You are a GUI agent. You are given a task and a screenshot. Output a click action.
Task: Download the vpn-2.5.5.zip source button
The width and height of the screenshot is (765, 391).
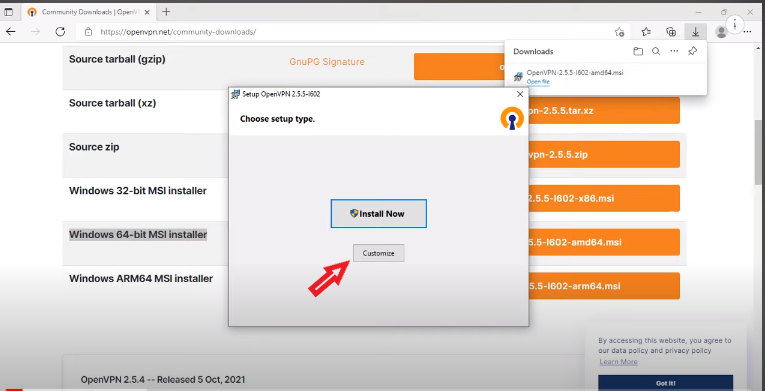point(604,155)
